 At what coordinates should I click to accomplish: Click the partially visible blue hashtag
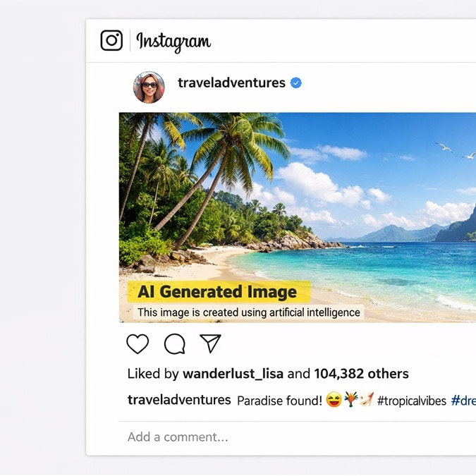(463, 401)
